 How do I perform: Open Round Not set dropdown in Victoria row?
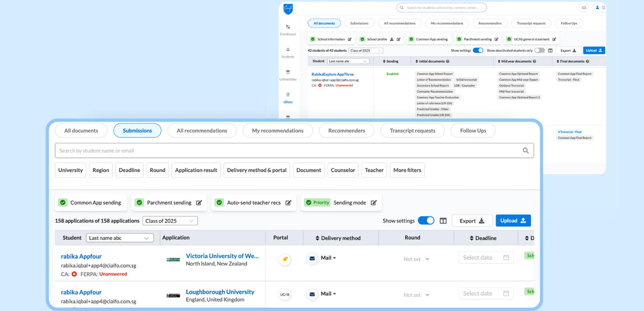(417, 259)
